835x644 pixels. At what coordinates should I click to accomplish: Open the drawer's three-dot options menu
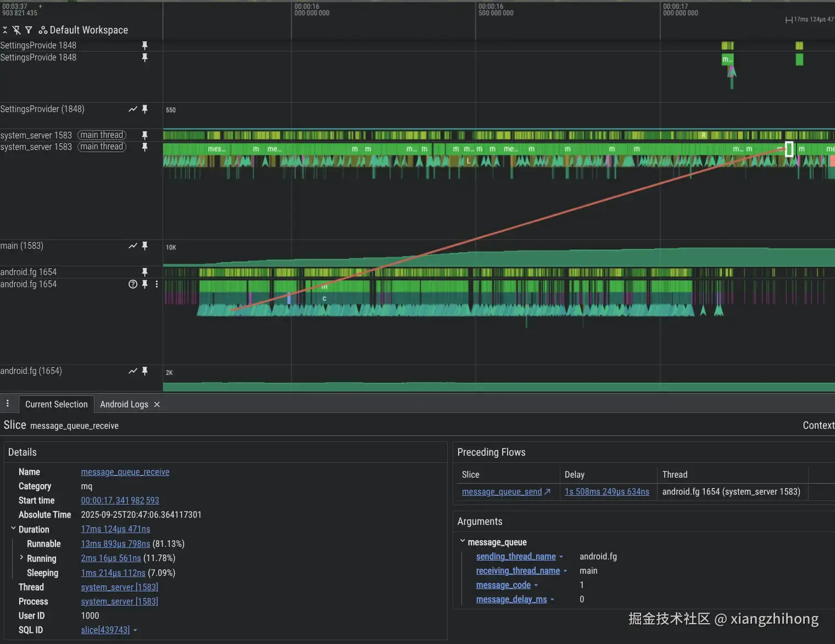[x=8, y=404]
